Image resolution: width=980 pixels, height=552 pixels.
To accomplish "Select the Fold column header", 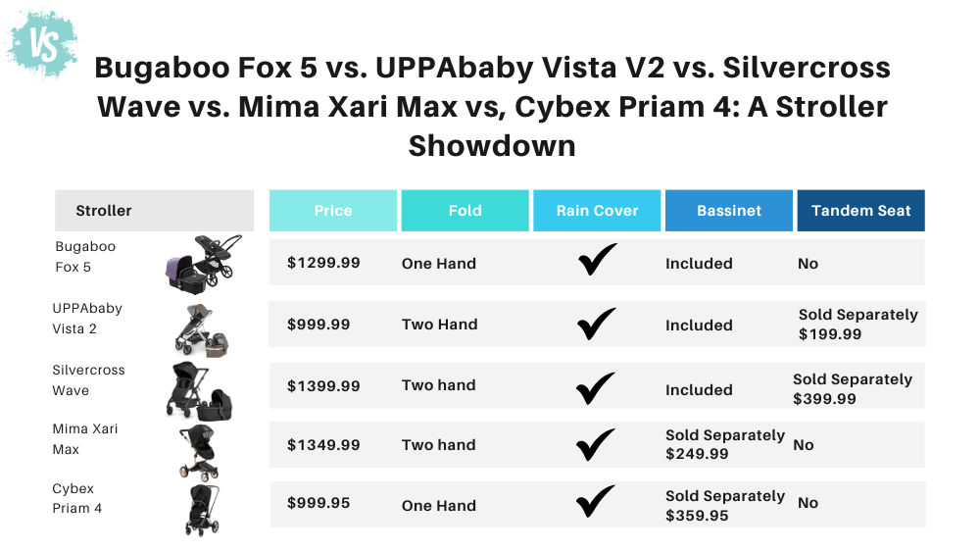I will point(465,211).
